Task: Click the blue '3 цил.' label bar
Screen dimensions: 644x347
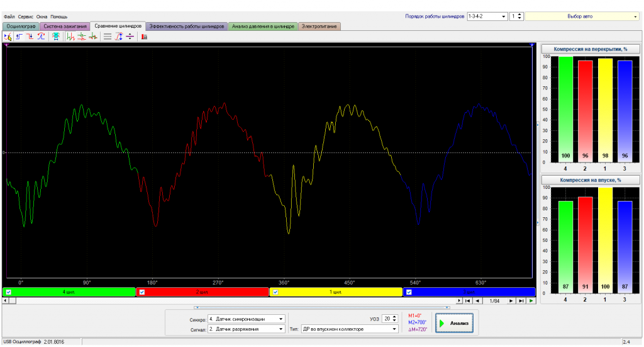Action: click(x=469, y=292)
